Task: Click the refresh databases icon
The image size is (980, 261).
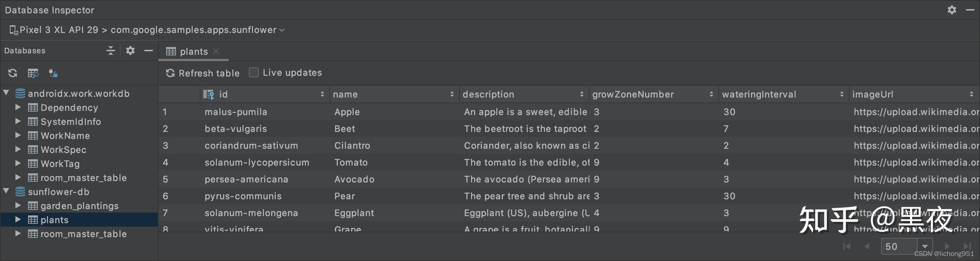Action: point(13,73)
